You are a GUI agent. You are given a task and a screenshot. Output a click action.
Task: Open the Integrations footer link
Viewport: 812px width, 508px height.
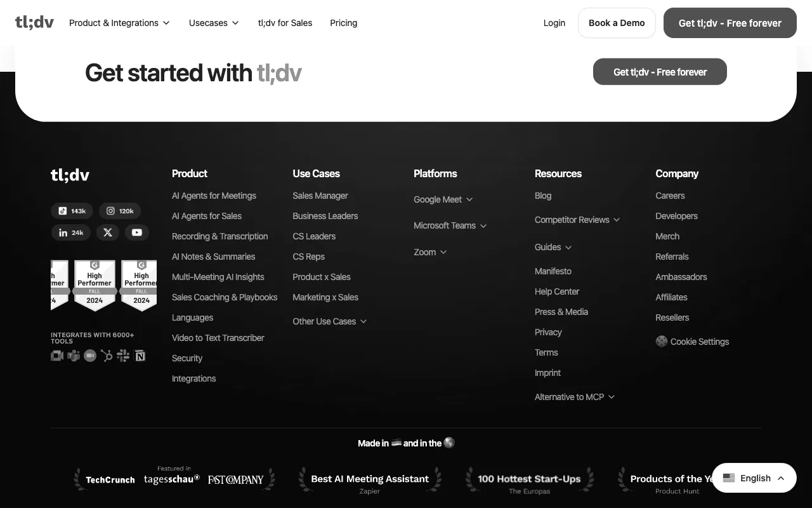click(194, 378)
